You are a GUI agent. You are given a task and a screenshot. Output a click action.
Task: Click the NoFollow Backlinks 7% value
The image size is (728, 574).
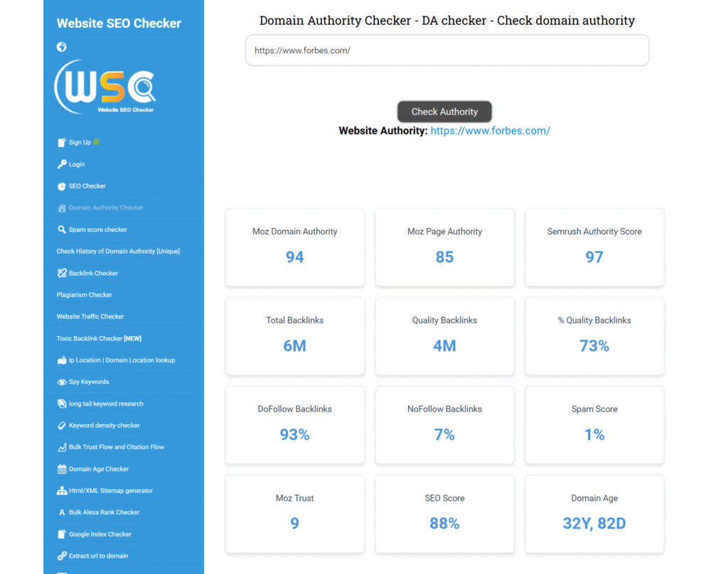[x=445, y=435]
